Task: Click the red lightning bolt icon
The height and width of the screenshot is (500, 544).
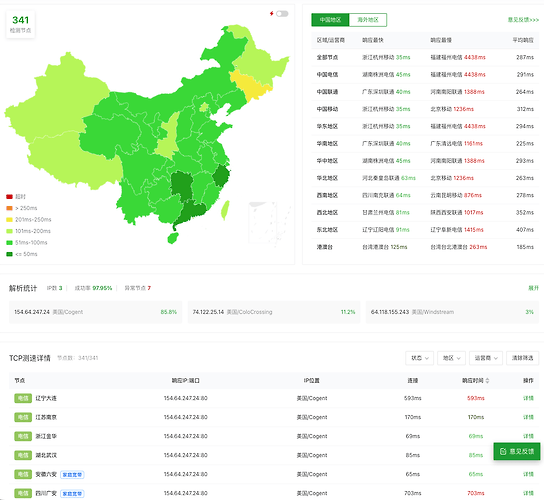Action: click(272, 14)
